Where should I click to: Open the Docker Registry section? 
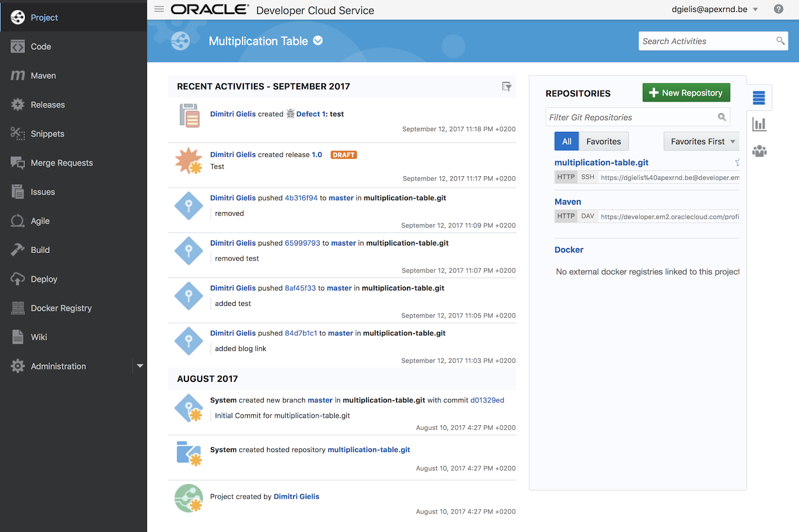click(x=61, y=308)
